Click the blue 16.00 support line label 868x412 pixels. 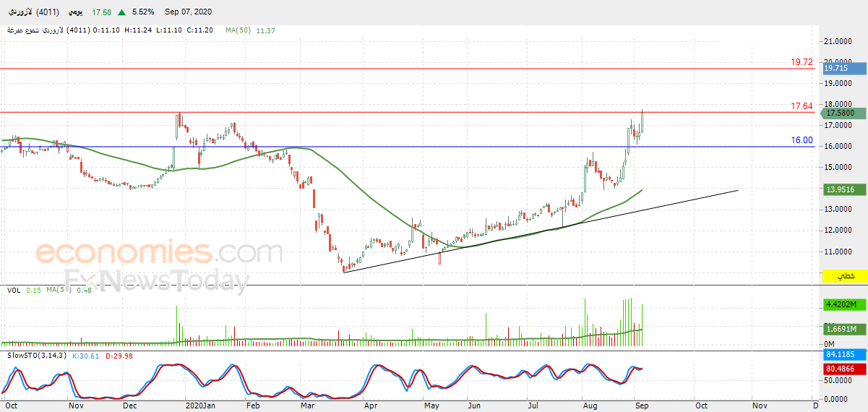click(x=802, y=140)
